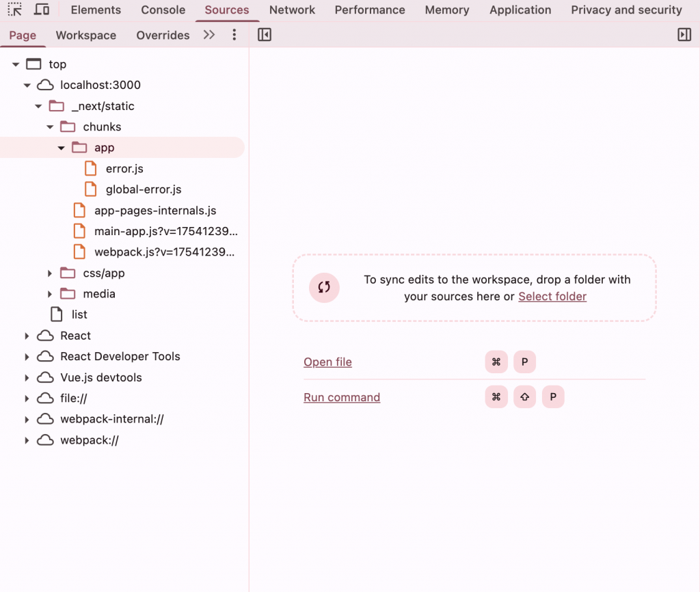Switch to the Console tab
Viewport: 700px width, 592px height.
[163, 10]
